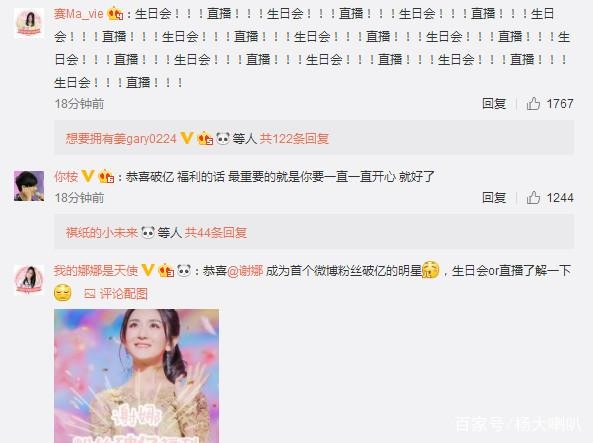Viewport: 593px width, 443px height.
Task: Click the 评论配图 image icon
Action: tap(90, 294)
